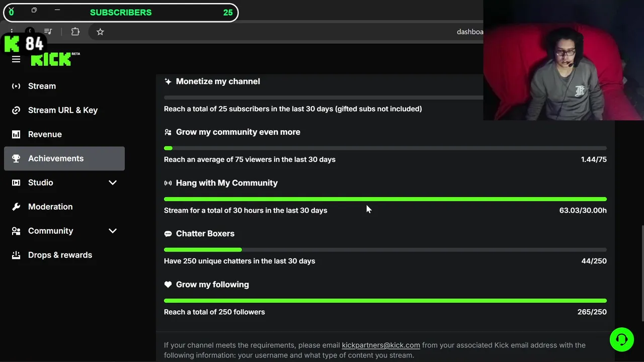The width and height of the screenshot is (644, 362).
Task: Go to the Stream page in the sidebar
Action: click(42, 86)
